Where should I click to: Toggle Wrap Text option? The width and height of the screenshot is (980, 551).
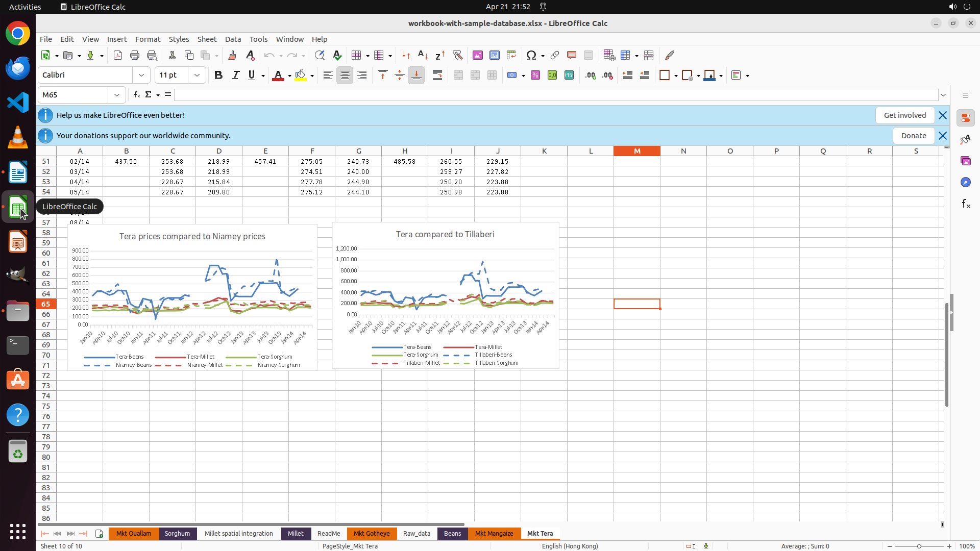pos(437,76)
